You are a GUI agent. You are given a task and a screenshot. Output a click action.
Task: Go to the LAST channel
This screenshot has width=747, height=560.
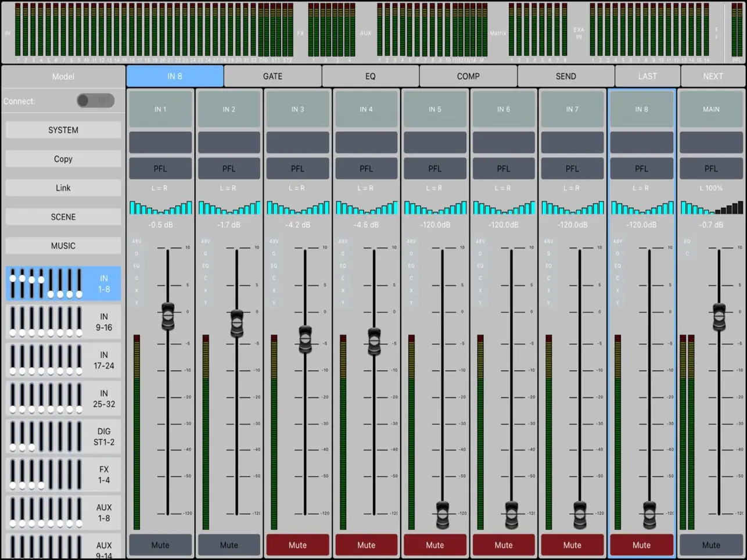point(648,76)
